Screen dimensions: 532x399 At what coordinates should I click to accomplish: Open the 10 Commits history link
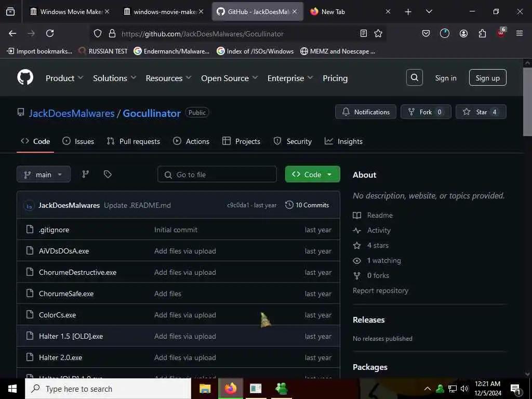pos(307,205)
